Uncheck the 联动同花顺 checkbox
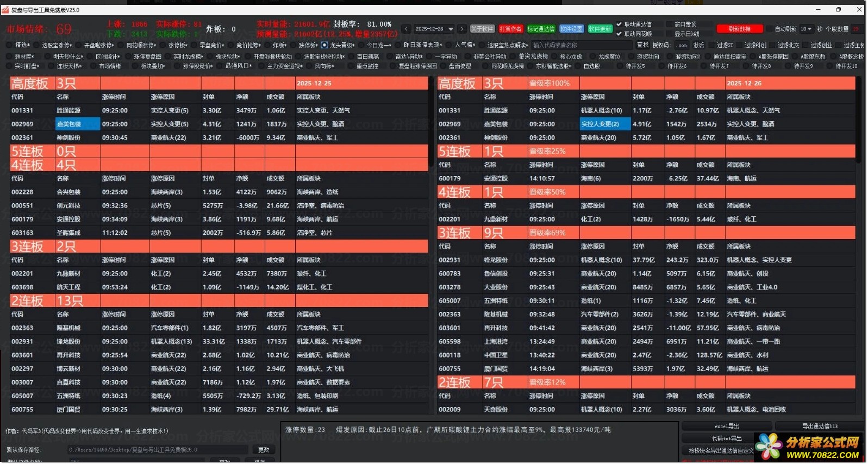Image resolution: width=868 pixels, height=464 pixels. tap(619, 34)
